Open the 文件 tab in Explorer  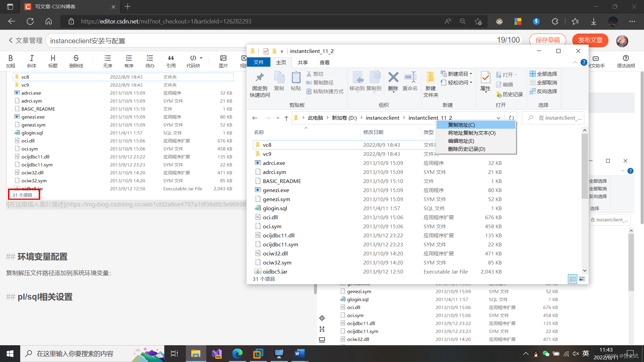[x=259, y=62]
